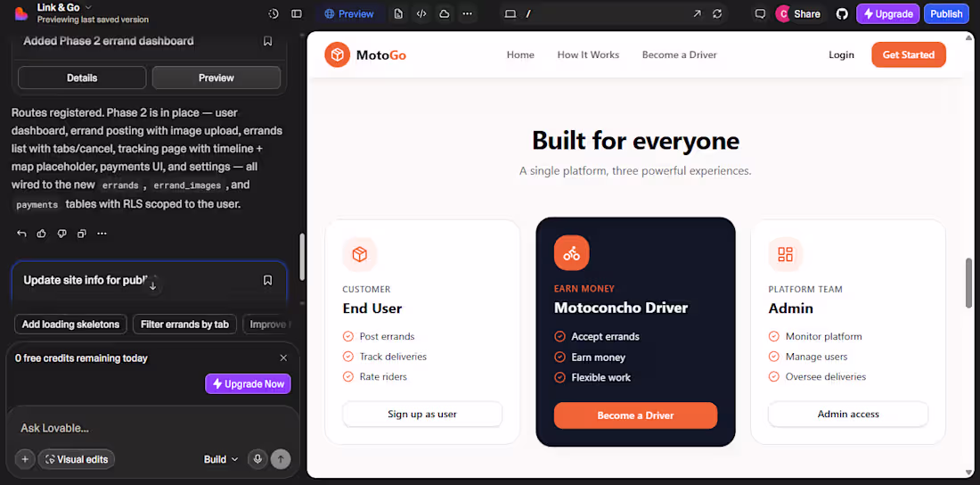Click the device preview laptop icon

pos(510,13)
